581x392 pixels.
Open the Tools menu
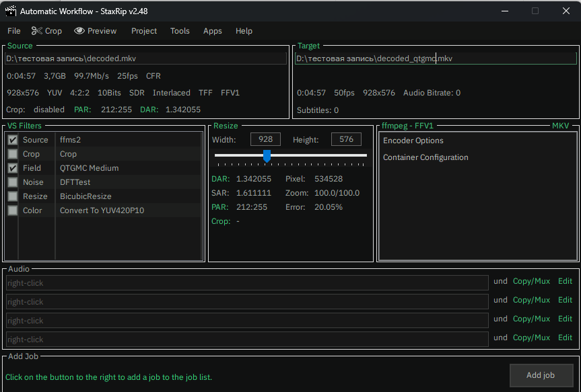pos(179,31)
